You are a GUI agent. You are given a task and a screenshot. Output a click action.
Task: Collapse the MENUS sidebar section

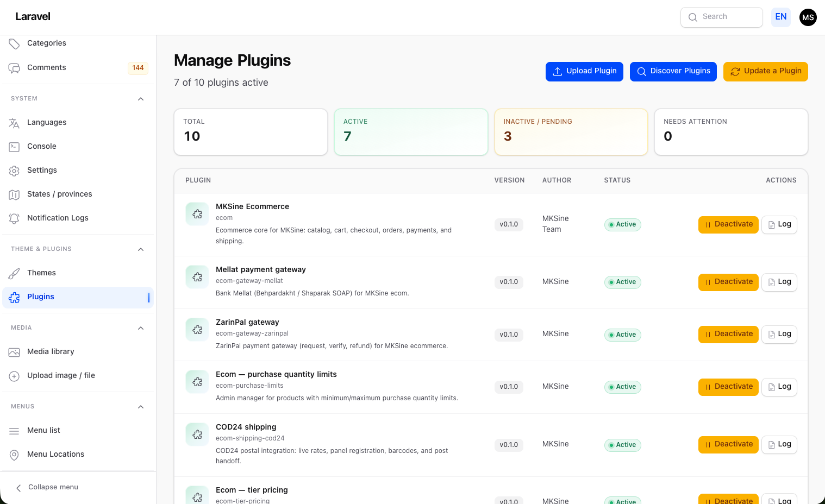click(141, 407)
